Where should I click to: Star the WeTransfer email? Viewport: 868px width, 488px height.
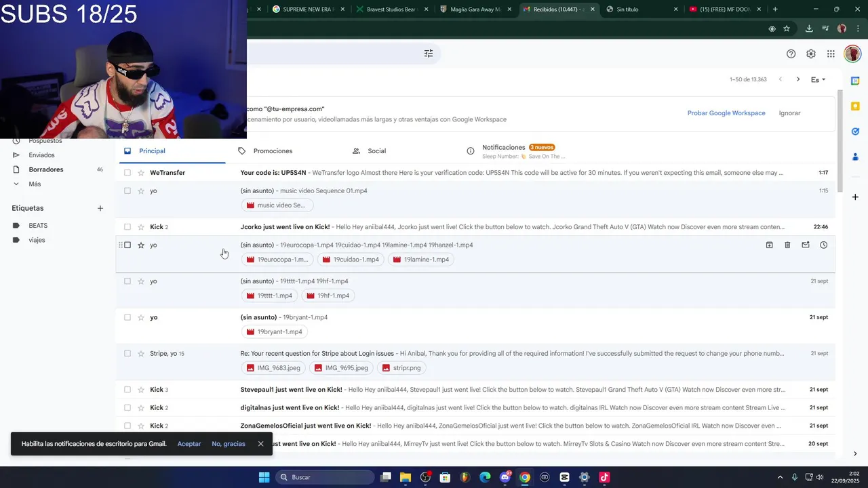click(x=141, y=173)
